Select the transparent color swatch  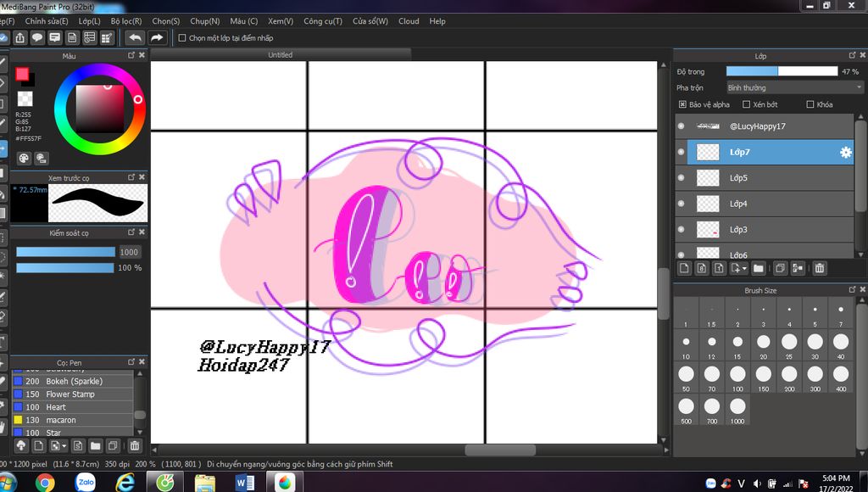point(25,98)
